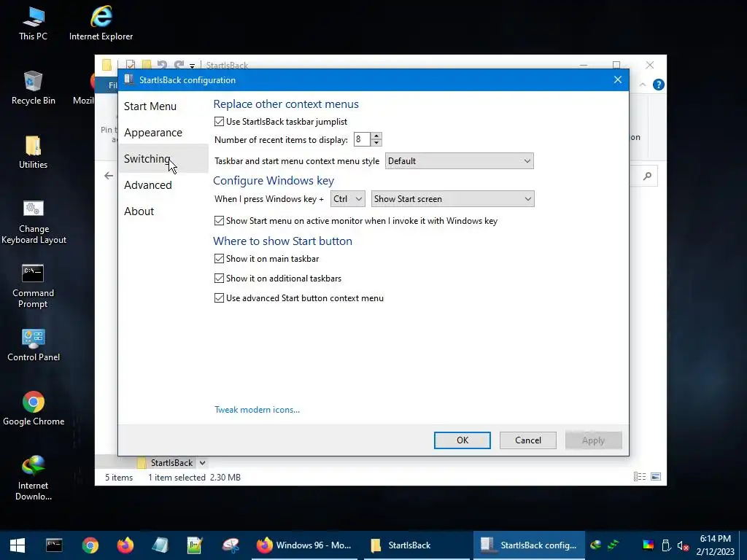Click Explorer search magnifier icon
The height and width of the screenshot is (560, 747).
point(647,176)
